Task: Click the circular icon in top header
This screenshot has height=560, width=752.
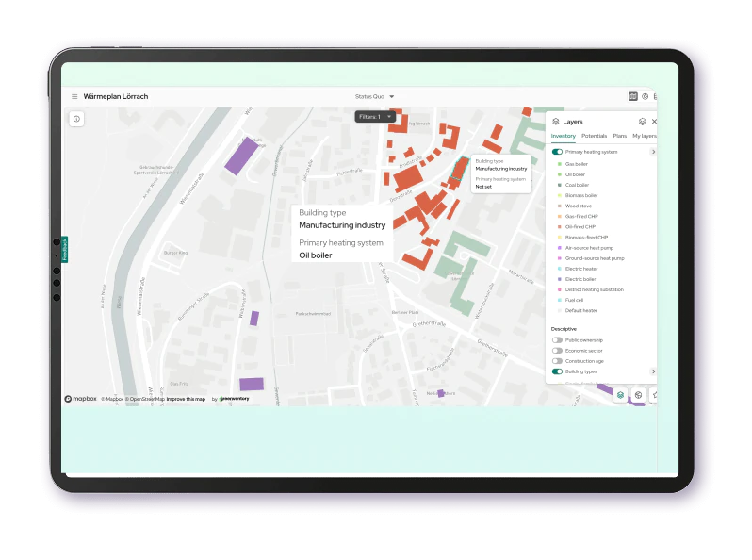Action: pyautogui.click(x=646, y=96)
